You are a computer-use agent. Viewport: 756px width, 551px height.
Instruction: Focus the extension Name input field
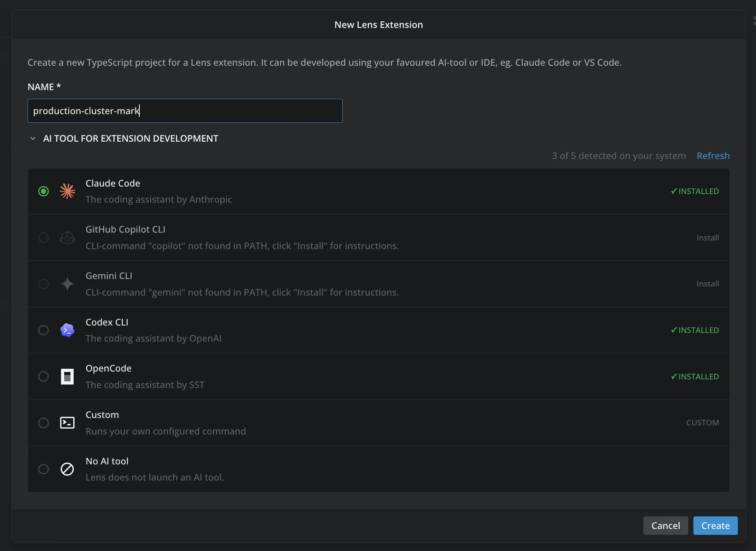pos(185,111)
